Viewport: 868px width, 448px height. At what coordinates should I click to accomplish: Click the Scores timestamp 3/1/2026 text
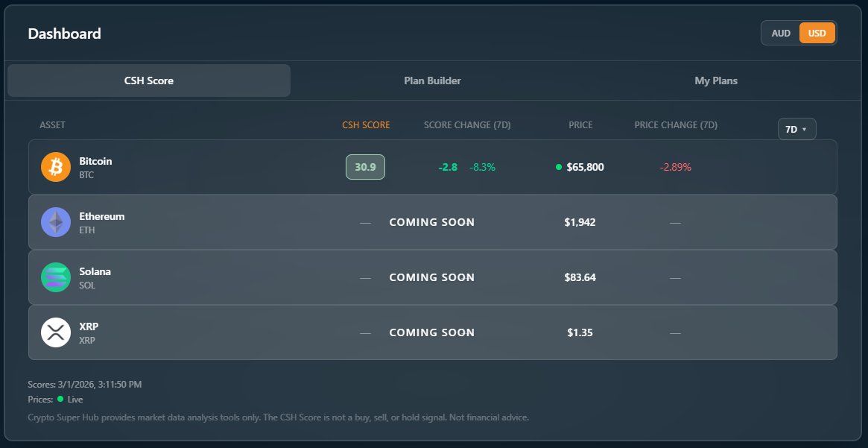point(85,385)
